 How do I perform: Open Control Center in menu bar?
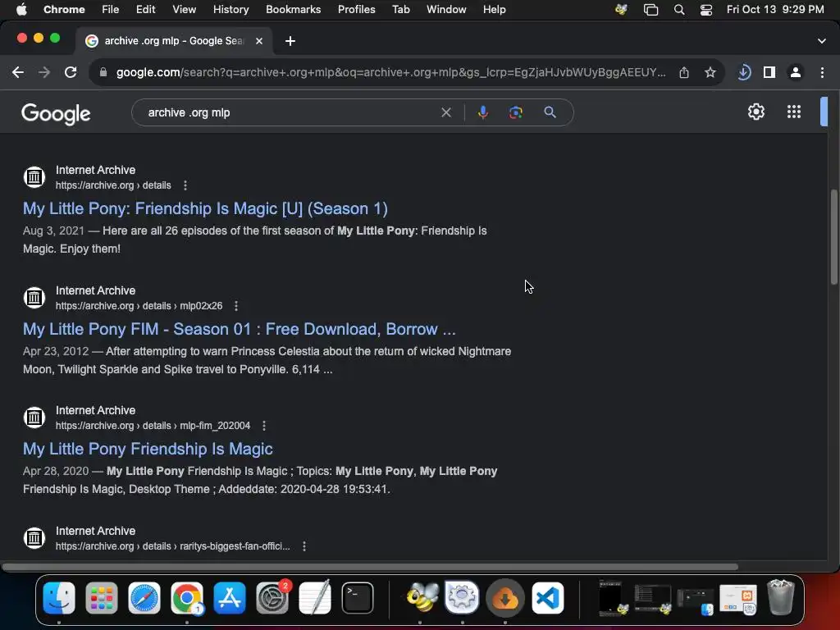click(706, 10)
